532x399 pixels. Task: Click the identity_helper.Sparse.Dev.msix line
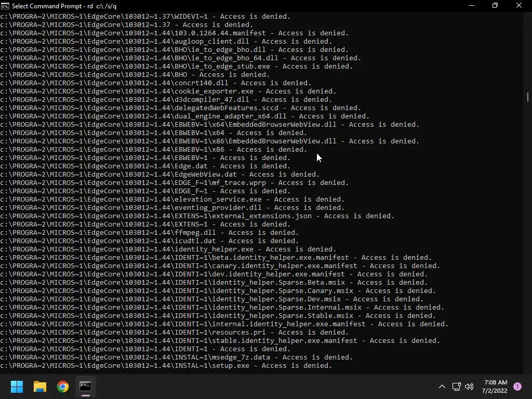point(212,299)
